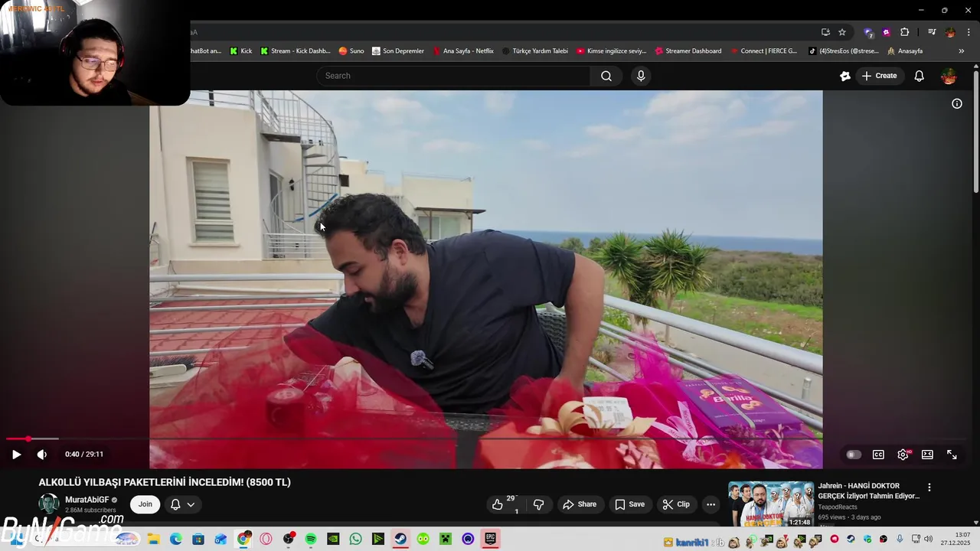Open the Jahrein HANGİ DOKTOR video thumbnail
Screen dimensions: 980x551
(771, 504)
